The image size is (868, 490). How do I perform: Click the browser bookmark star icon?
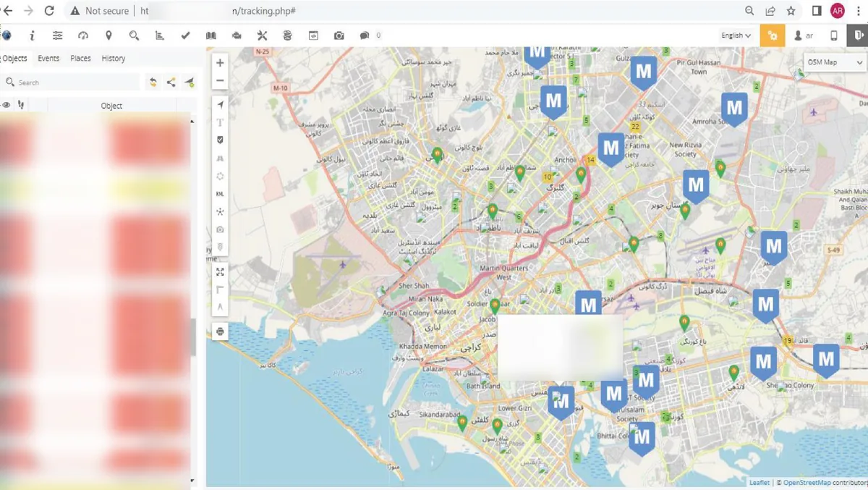point(791,11)
